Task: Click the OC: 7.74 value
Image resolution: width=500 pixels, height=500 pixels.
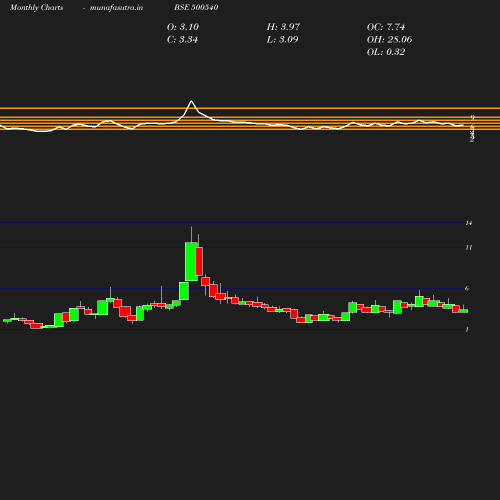Action: 386,27
